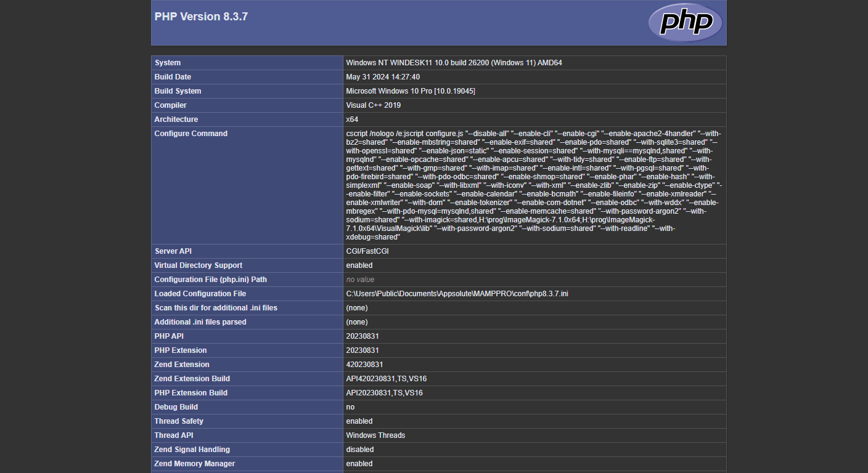Click the Debug Build no value
The image size is (868, 473).
(x=350, y=406)
